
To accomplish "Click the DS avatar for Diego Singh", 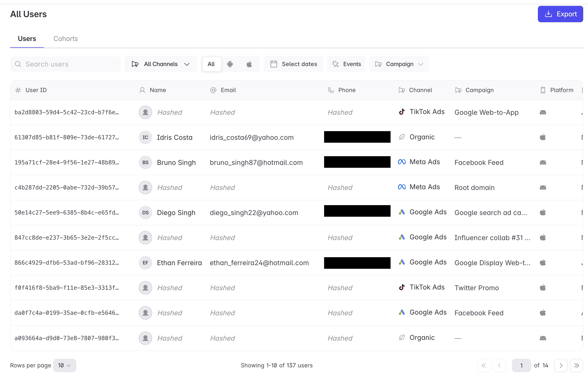I will pyautogui.click(x=145, y=213).
